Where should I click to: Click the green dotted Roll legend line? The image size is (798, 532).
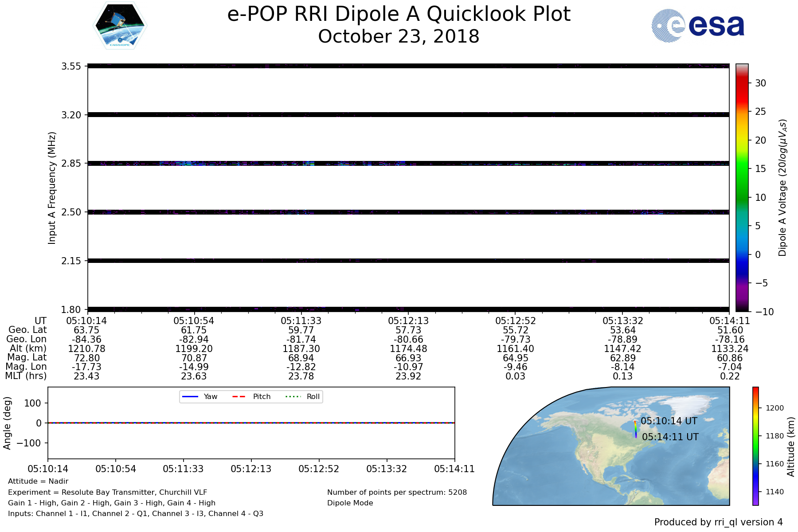coord(293,396)
